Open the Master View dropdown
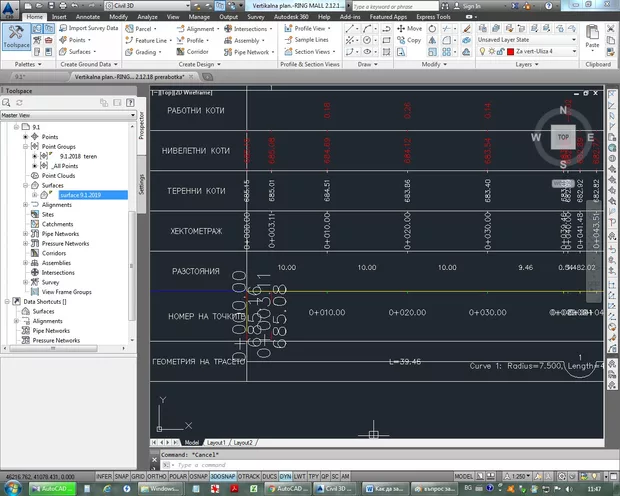Viewport: 620px width, 496px height. (x=68, y=115)
